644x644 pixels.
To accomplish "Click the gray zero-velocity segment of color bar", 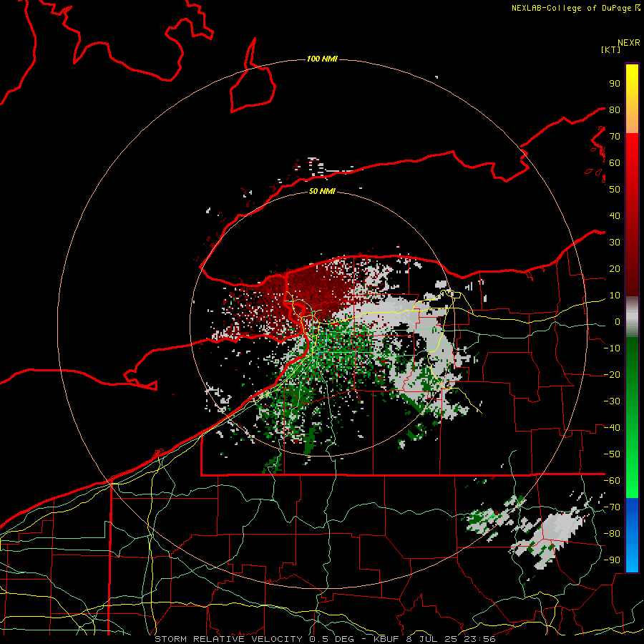I will point(632,317).
